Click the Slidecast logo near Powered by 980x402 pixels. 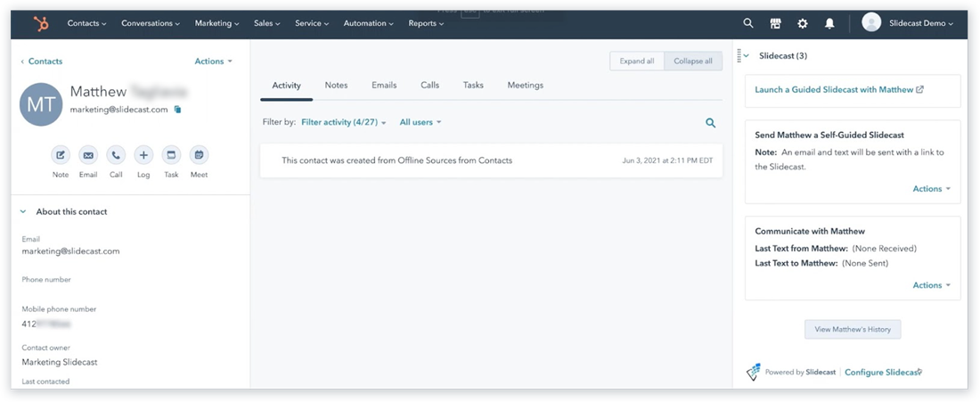(754, 372)
